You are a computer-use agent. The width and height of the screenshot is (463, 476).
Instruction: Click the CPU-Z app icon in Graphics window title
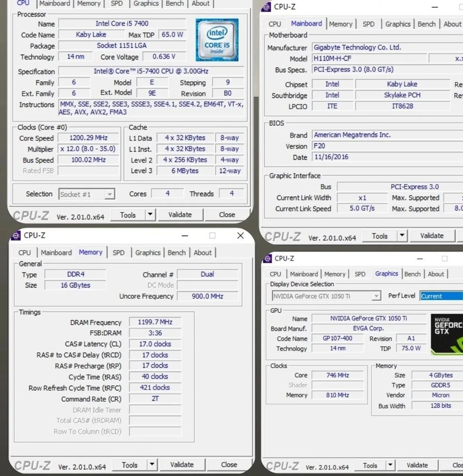[x=267, y=258]
